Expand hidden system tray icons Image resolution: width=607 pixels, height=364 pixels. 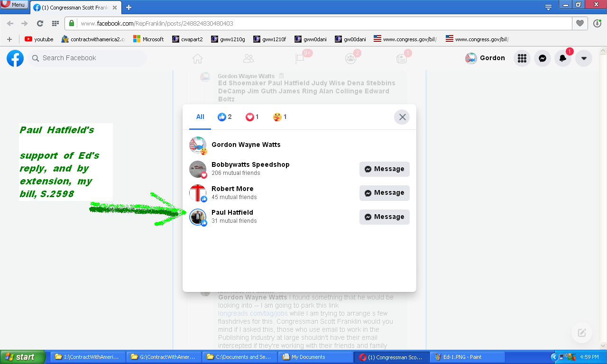point(554,357)
